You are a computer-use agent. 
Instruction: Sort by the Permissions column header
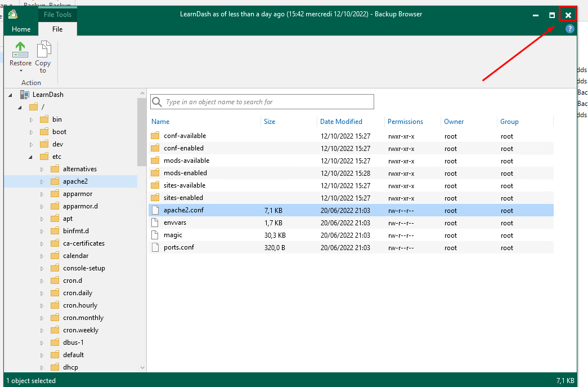pyautogui.click(x=405, y=122)
